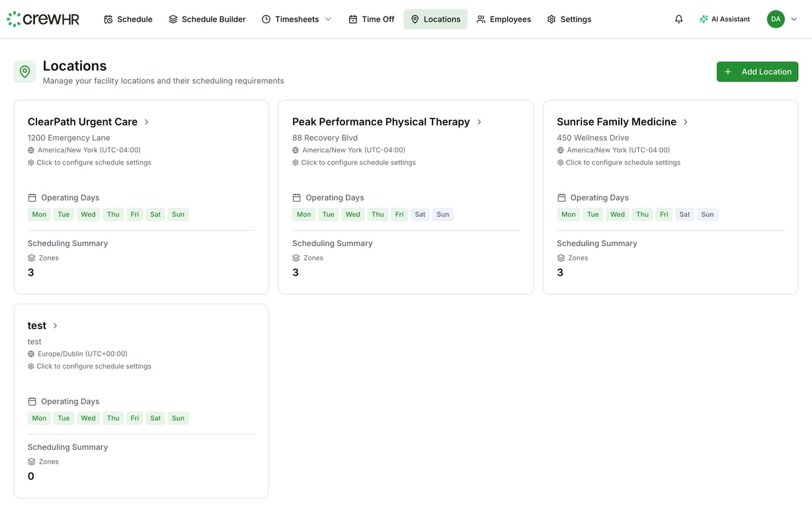The height and width of the screenshot is (508, 812).
Task: Toggle Mon operating day for ClearPath Urgent Care
Action: pyautogui.click(x=39, y=214)
